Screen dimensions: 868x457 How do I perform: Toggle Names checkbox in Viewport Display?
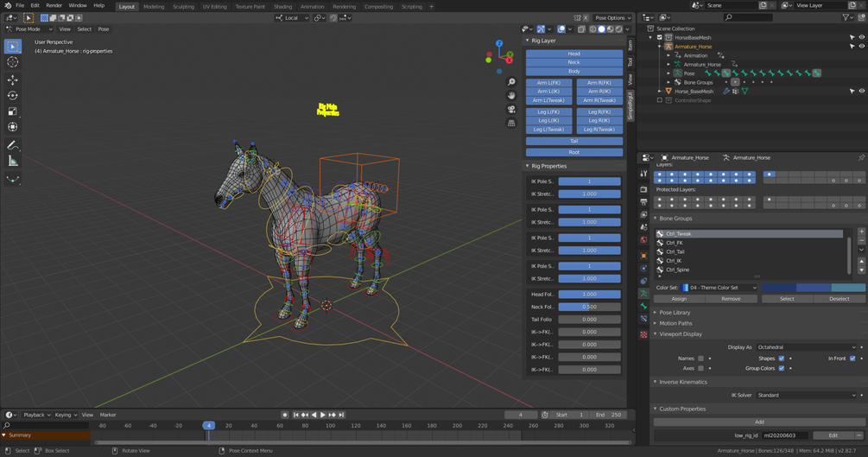700,359
